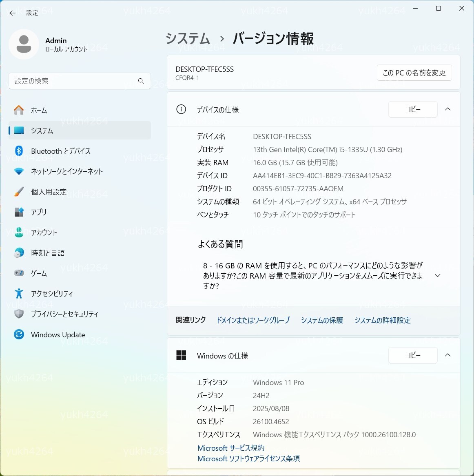Maximize the Settings window
Image resolution: width=474 pixels, height=476 pixels.
point(439,8)
